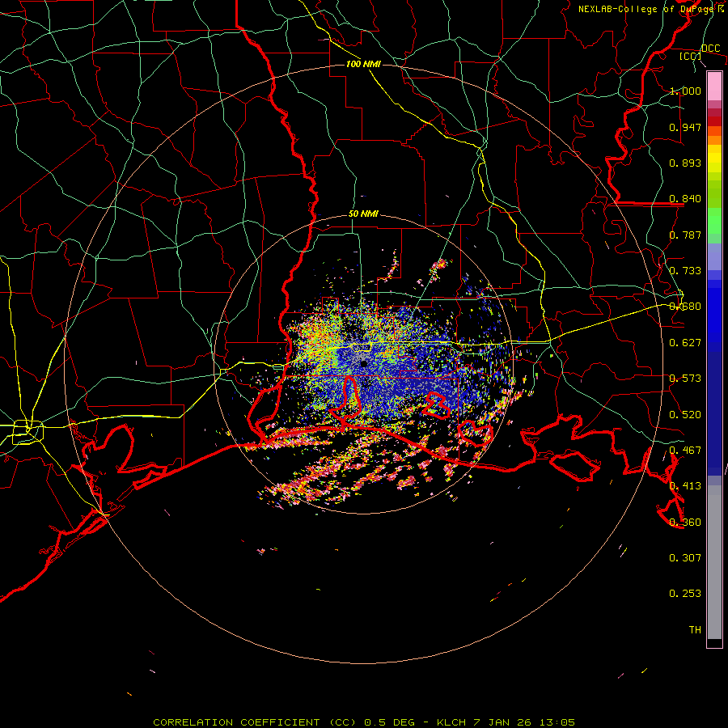The width and height of the screenshot is (728, 728).
Task: Click the DCC label above the color scale
Action: tap(710, 49)
